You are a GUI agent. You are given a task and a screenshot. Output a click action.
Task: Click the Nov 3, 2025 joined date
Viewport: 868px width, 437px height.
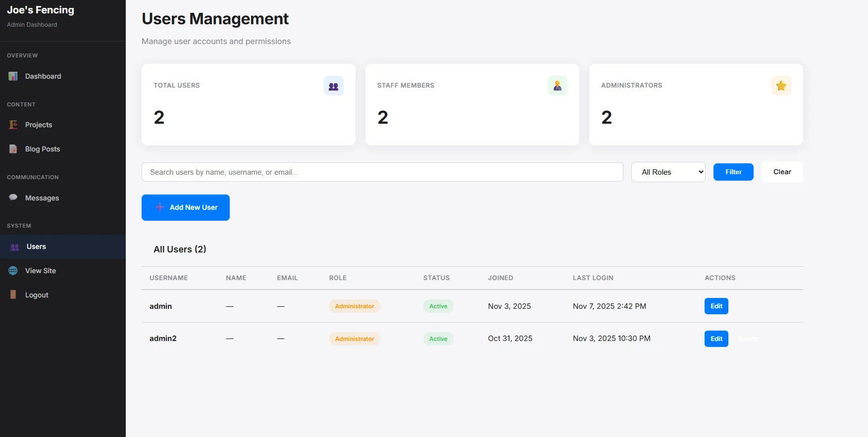pos(510,306)
